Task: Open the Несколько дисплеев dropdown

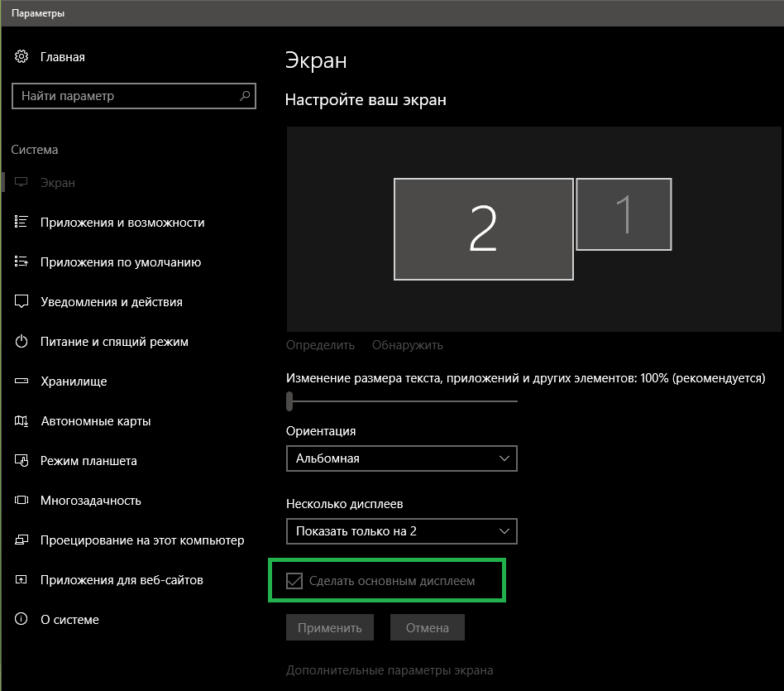Action: click(x=401, y=531)
